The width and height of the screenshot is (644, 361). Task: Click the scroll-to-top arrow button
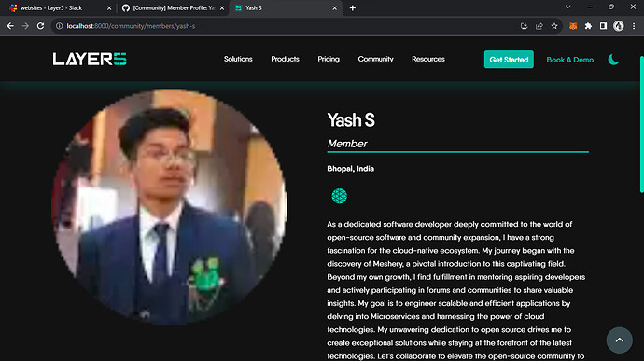(620, 340)
